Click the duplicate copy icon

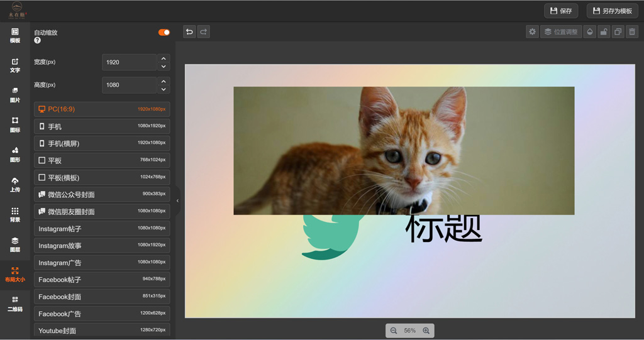[x=618, y=31]
